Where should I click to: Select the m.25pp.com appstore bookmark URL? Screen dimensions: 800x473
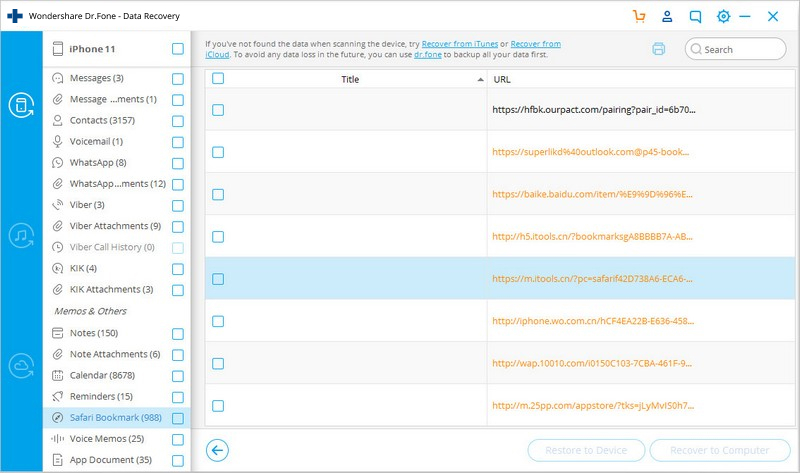[x=593, y=406]
